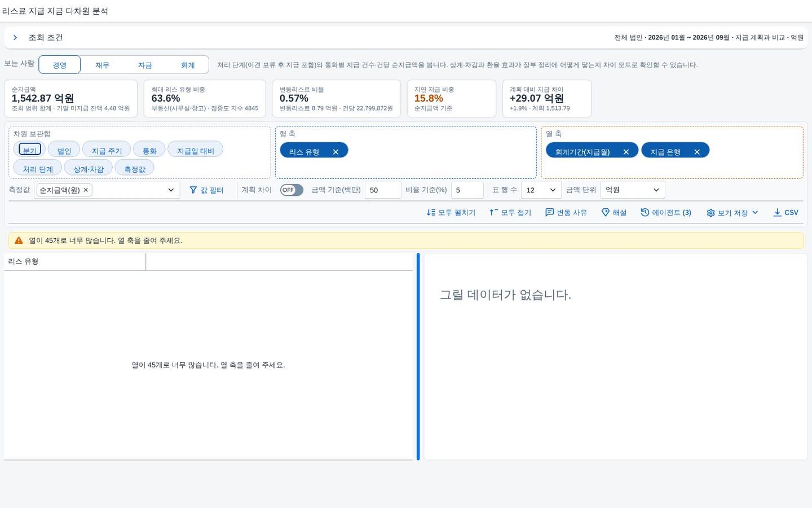Remove 리스 유형 from the row axis
The width and height of the screenshot is (812, 508).
click(336, 151)
